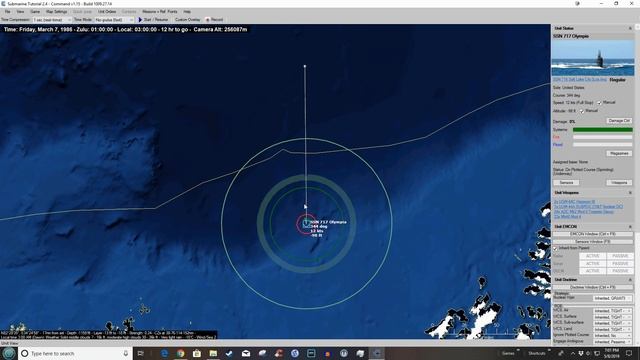Image resolution: width=640 pixels, height=360 pixels.
Task: Click the Flood status bar
Action: pyautogui.click(x=603, y=144)
